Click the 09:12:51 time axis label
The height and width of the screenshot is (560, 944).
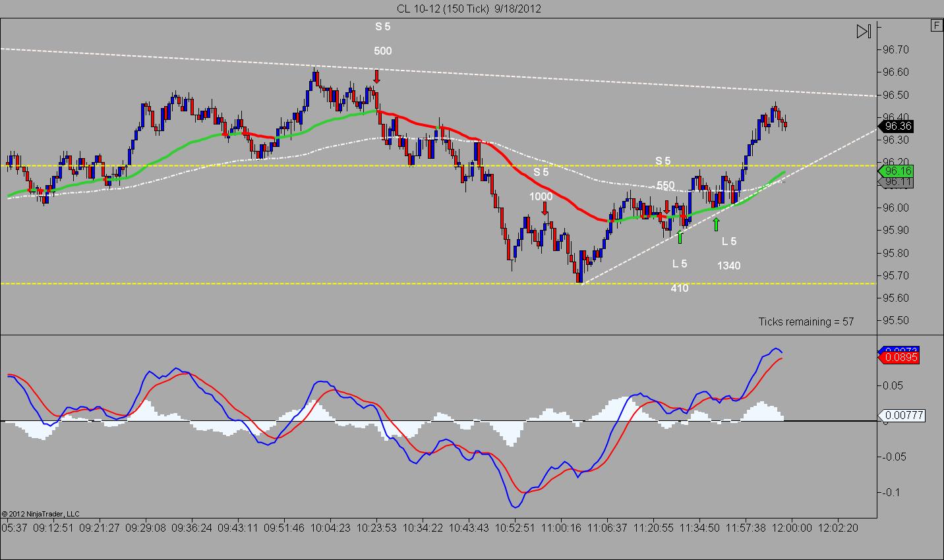(x=53, y=528)
